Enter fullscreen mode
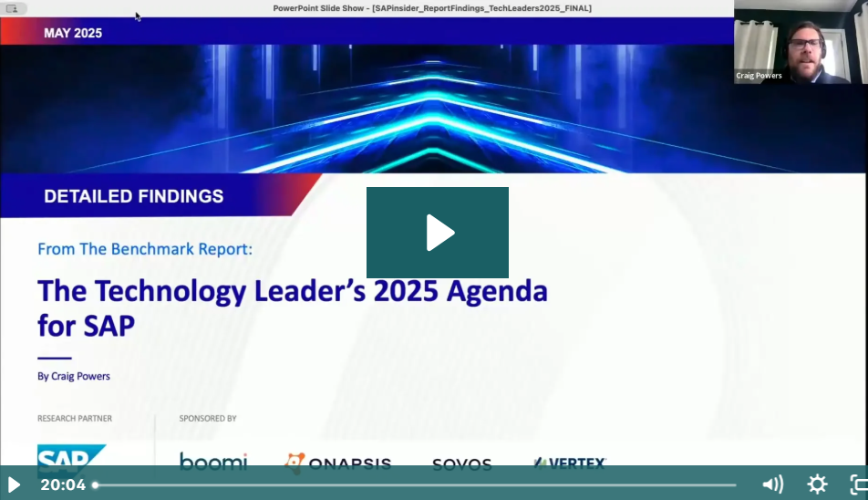 pyautogui.click(x=859, y=484)
